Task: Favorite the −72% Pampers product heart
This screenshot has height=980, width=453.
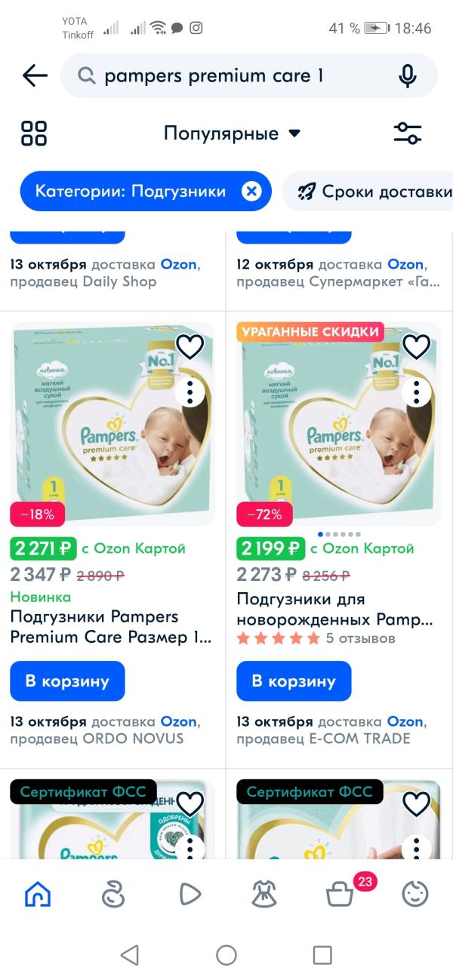Action: pos(417,346)
